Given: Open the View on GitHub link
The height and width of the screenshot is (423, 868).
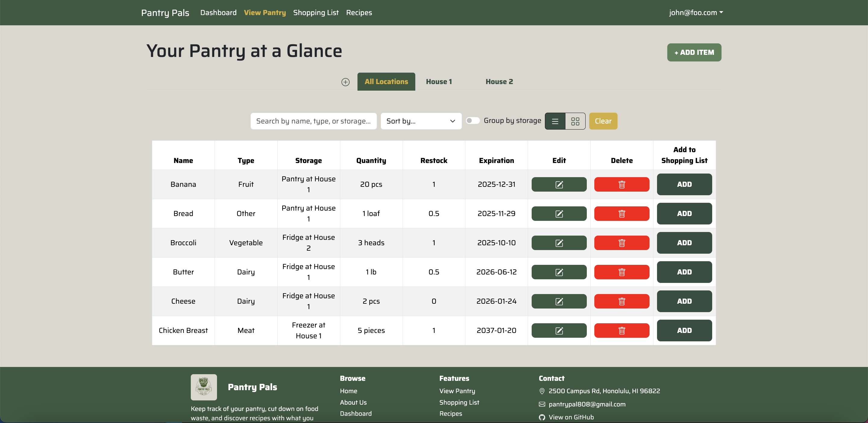Looking at the screenshot, I should click(571, 417).
